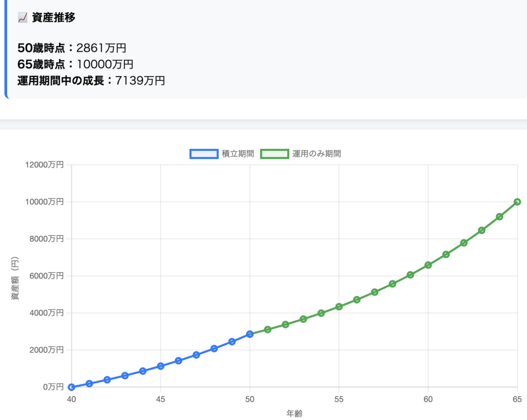527x420 pixels.
Task: Click the 運用期間中の成長 7139万円 line
Action: tap(92, 80)
